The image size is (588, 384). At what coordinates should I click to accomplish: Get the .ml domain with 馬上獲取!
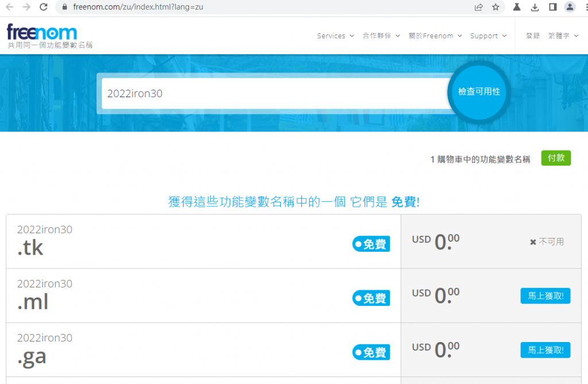pos(546,296)
